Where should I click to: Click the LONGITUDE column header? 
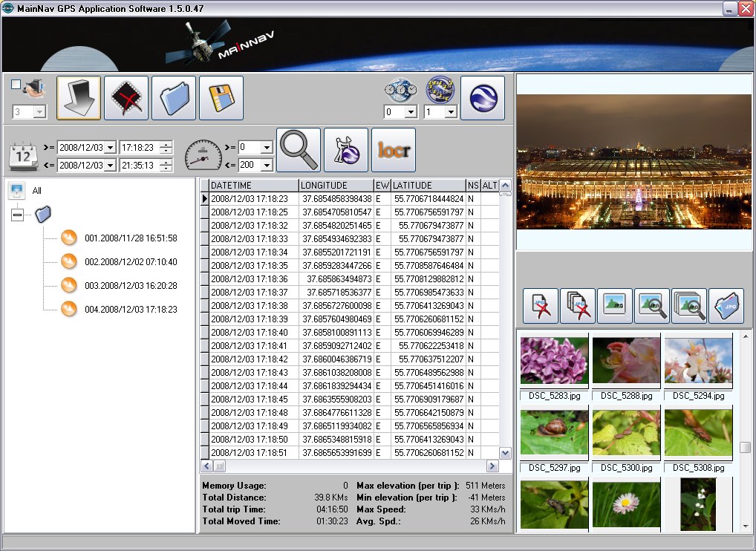(x=335, y=186)
